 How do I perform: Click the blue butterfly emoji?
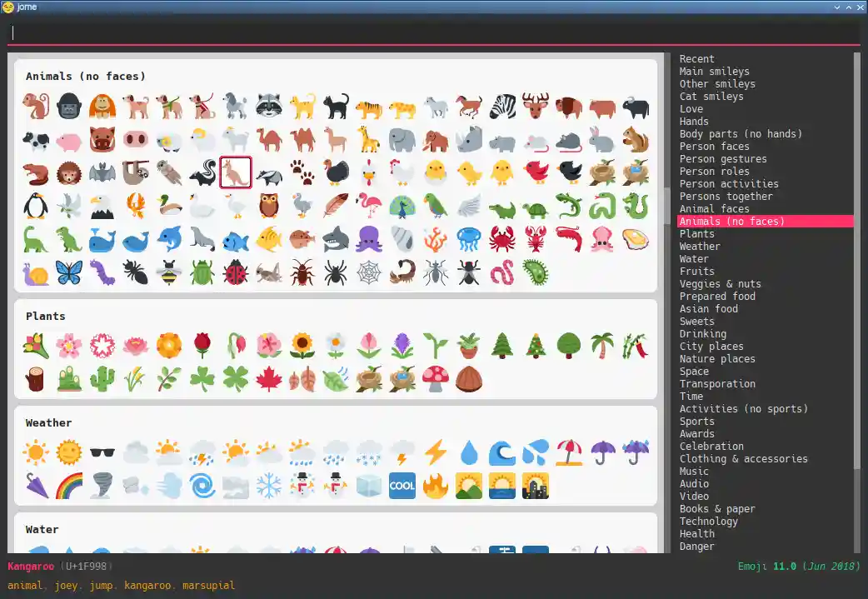pyautogui.click(x=69, y=272)
